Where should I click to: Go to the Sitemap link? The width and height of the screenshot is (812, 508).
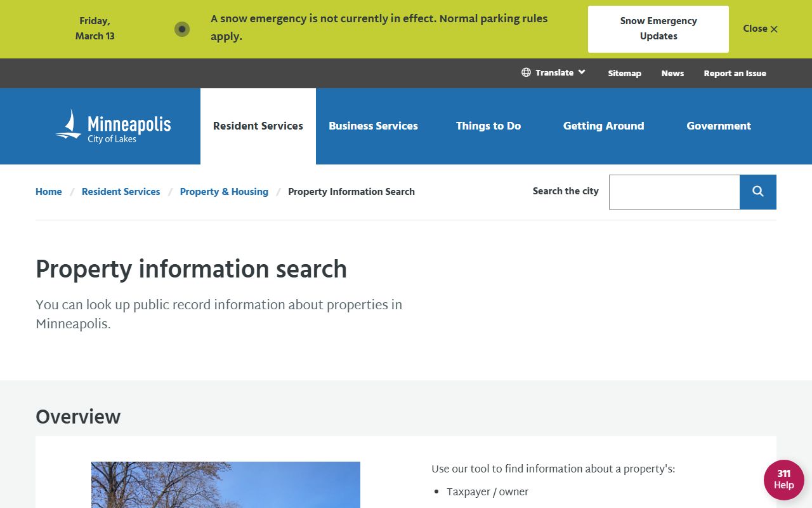(625, 74)
